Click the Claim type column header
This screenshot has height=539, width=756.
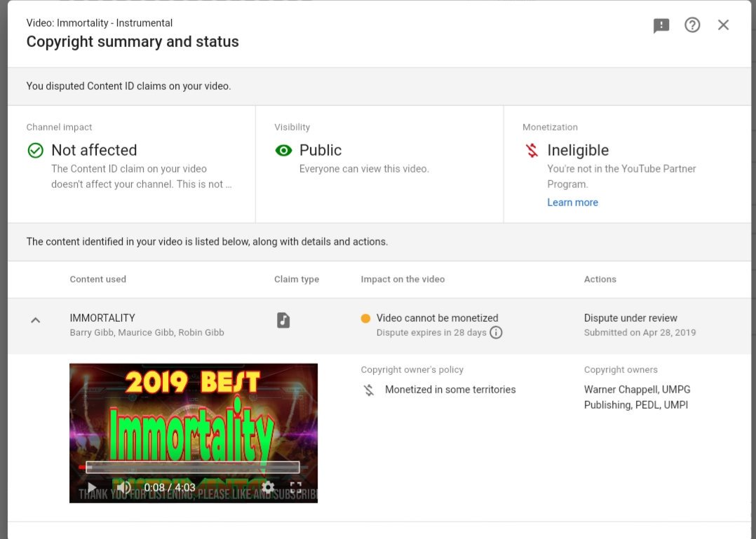[x=297, y=280]
